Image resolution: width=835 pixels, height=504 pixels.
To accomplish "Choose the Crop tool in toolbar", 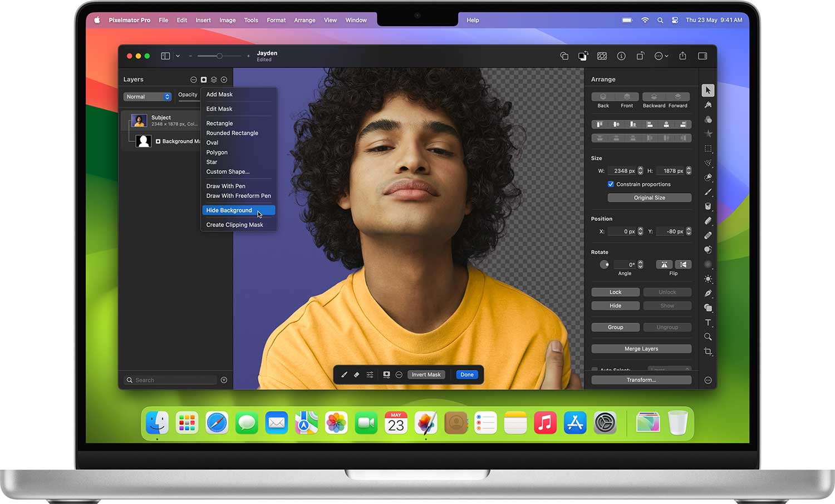I will point(708,352).
